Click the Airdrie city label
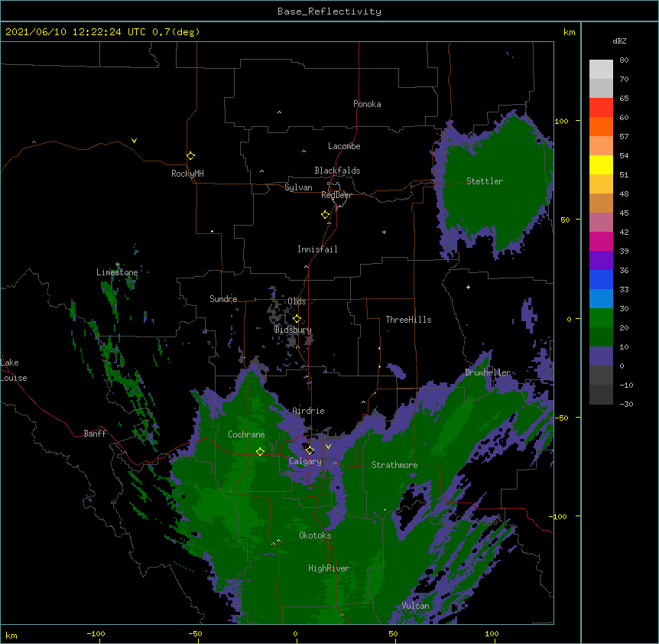659x644 pixels. [309, 411]
